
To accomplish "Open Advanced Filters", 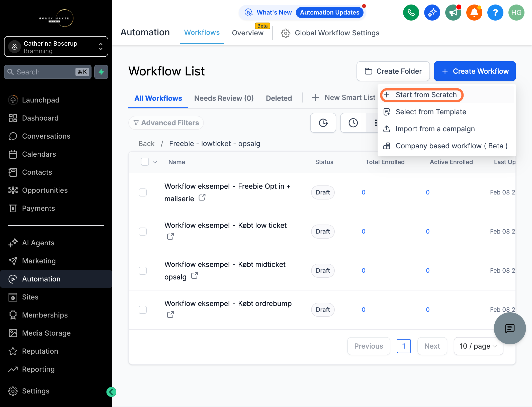I will [x=166, y=123].
